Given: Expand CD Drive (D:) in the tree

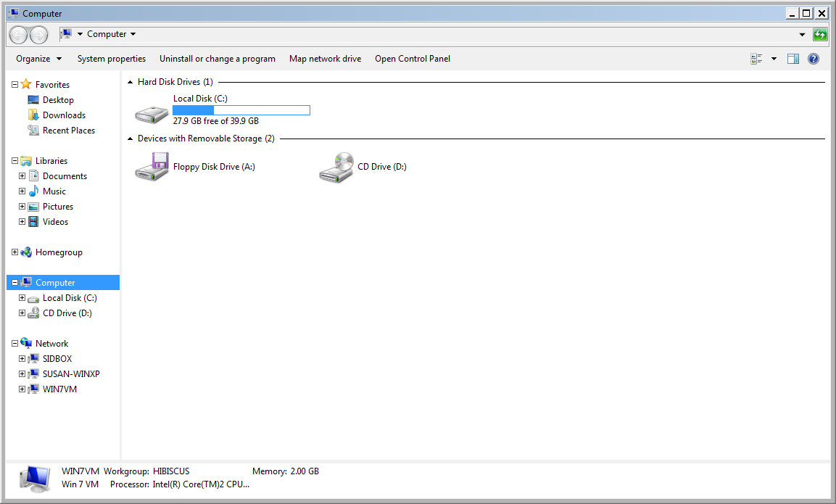Looking at the screenshot, I should tap(22, 313).
